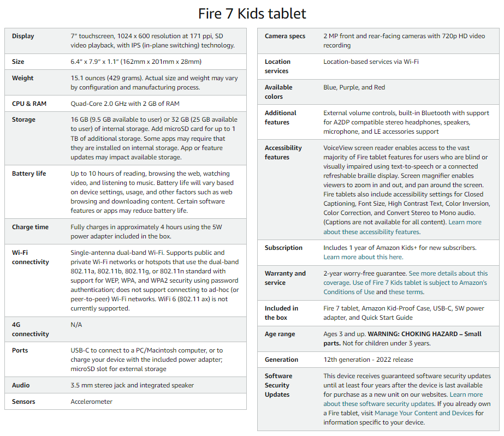The height and width of the screenshot is (436, 504).
Task: Select the Age range row label
Action: (280, 334)
